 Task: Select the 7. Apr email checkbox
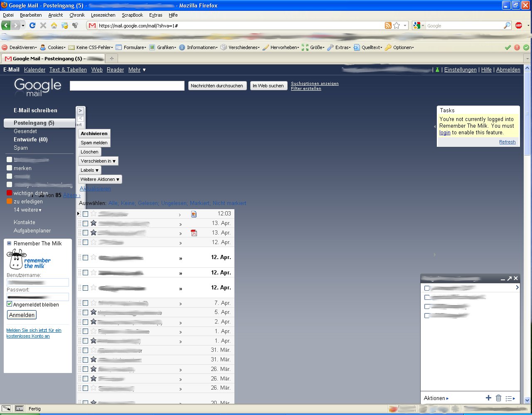coord(85,303)
